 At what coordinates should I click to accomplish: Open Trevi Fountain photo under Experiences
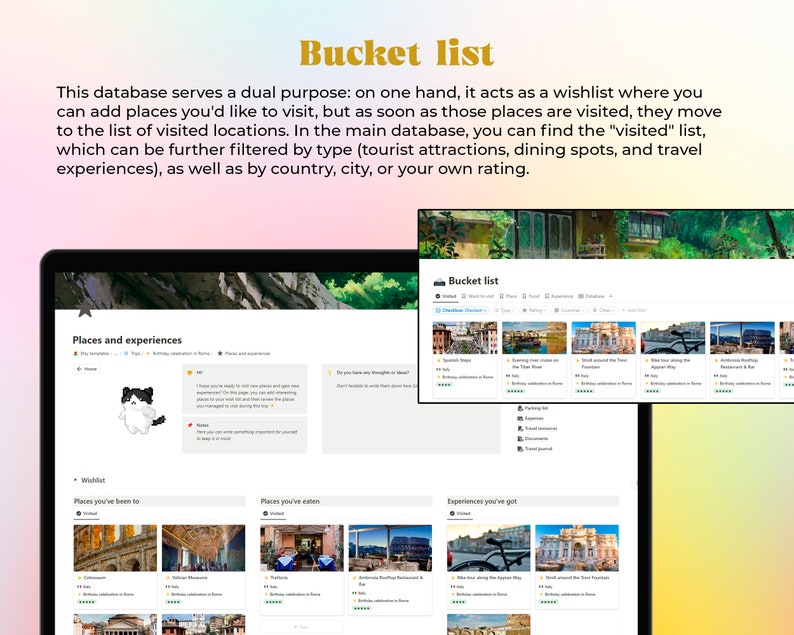(x=577, y=548)
